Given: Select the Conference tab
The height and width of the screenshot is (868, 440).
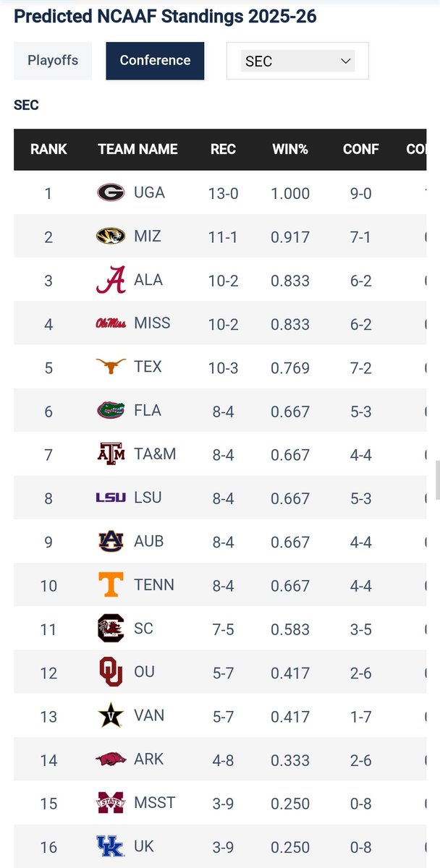Looking at the screenshot, I should tap(155, 61).
